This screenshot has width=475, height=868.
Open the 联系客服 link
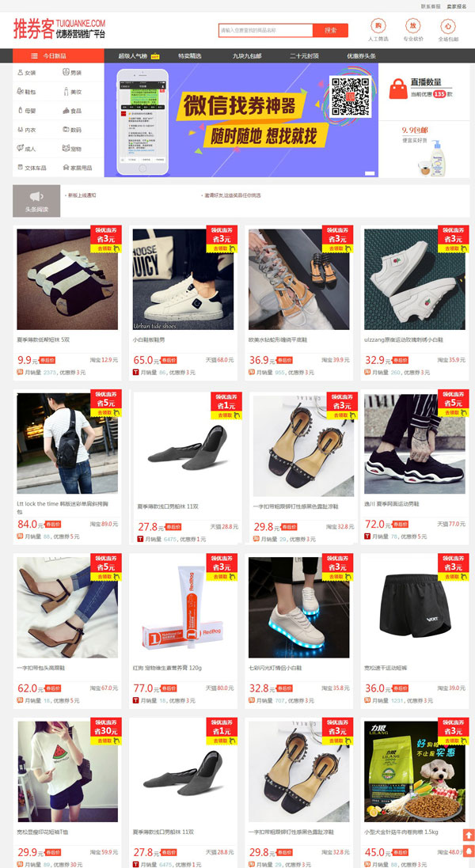pos(431,6)
